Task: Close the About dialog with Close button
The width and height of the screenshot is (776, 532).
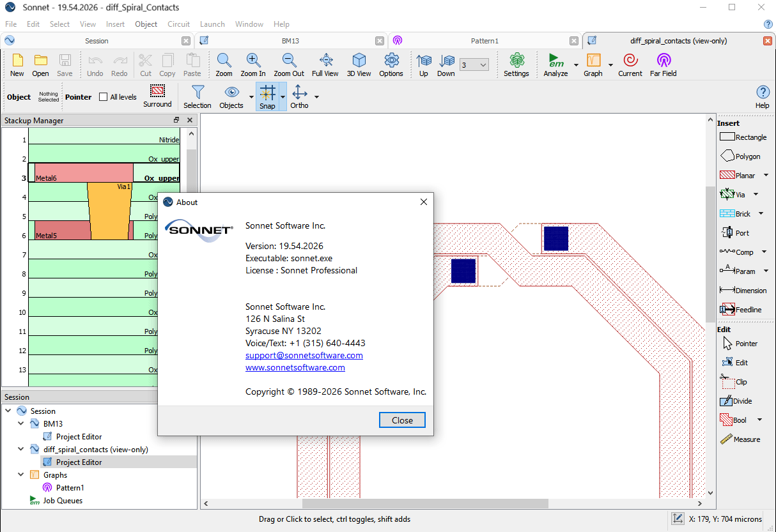Action: tap(402, 420)
